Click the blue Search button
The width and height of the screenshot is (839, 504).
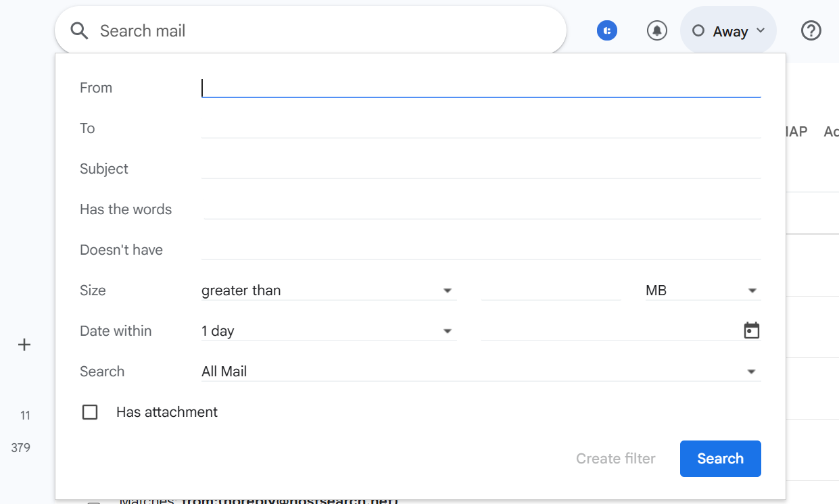click(x=720, y=458)
